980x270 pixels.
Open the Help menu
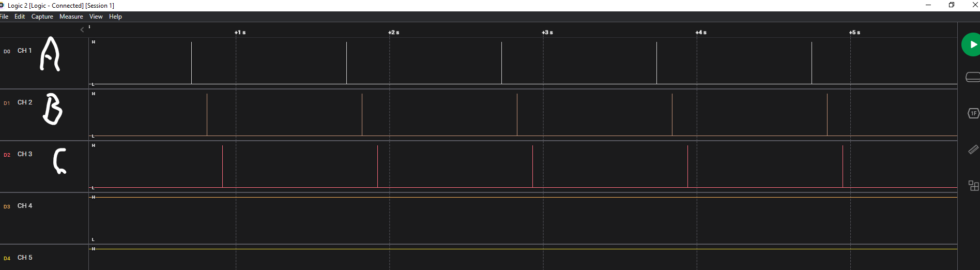point(115,17)
